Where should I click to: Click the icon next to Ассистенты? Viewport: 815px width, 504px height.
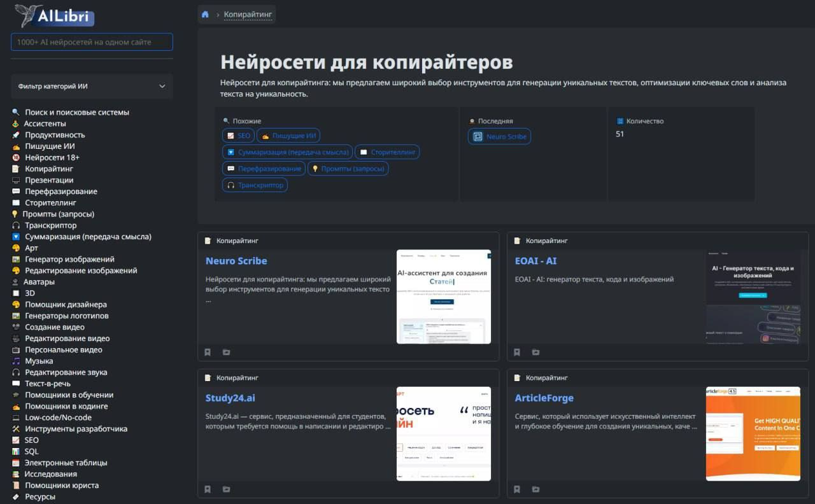(x=15, y=124)
